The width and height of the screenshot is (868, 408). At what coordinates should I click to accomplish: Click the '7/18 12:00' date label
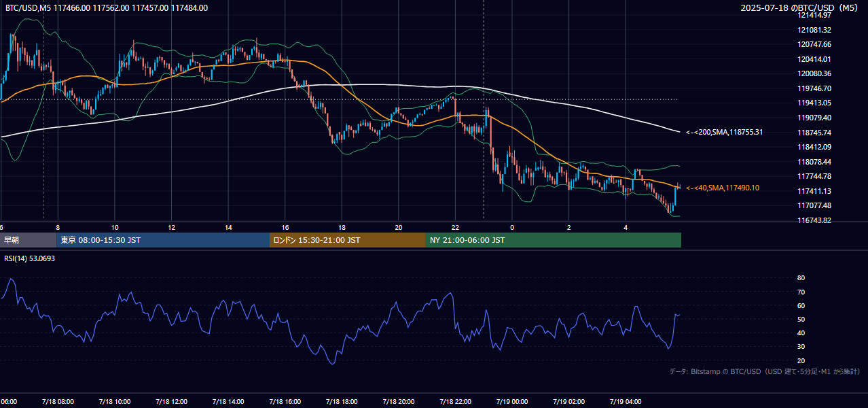[171, 402]
